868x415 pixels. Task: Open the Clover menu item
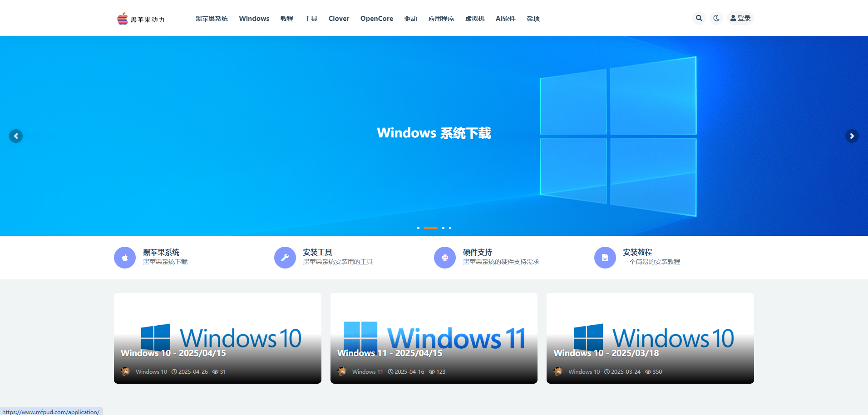[339, 19]
